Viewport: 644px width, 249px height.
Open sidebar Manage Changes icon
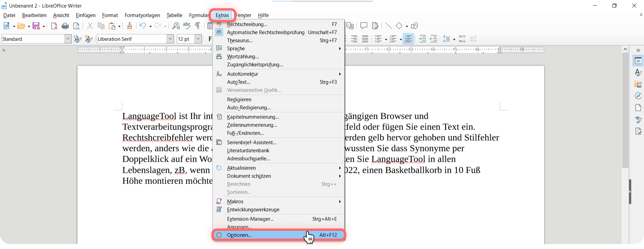pos(638,131)
